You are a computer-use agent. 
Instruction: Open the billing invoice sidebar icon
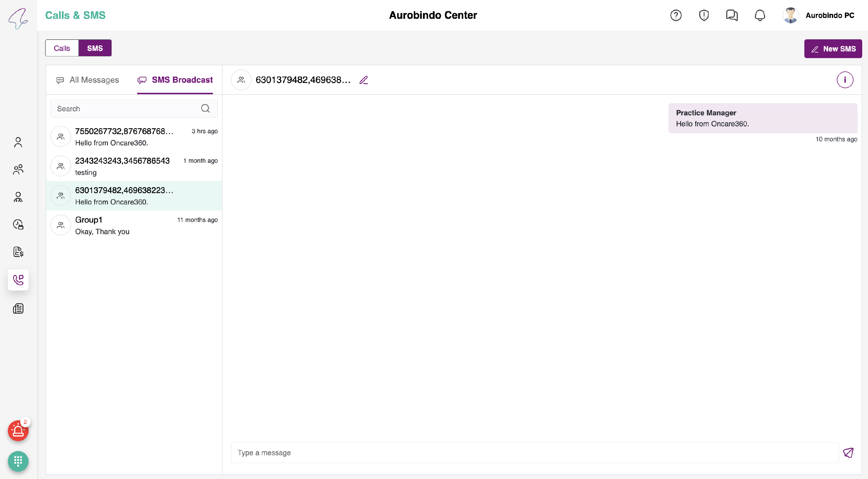[18, 252]
